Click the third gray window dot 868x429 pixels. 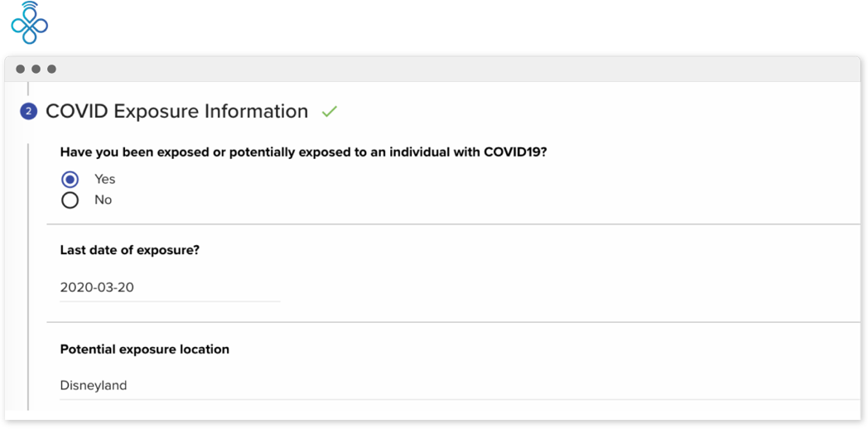point(51,69)
